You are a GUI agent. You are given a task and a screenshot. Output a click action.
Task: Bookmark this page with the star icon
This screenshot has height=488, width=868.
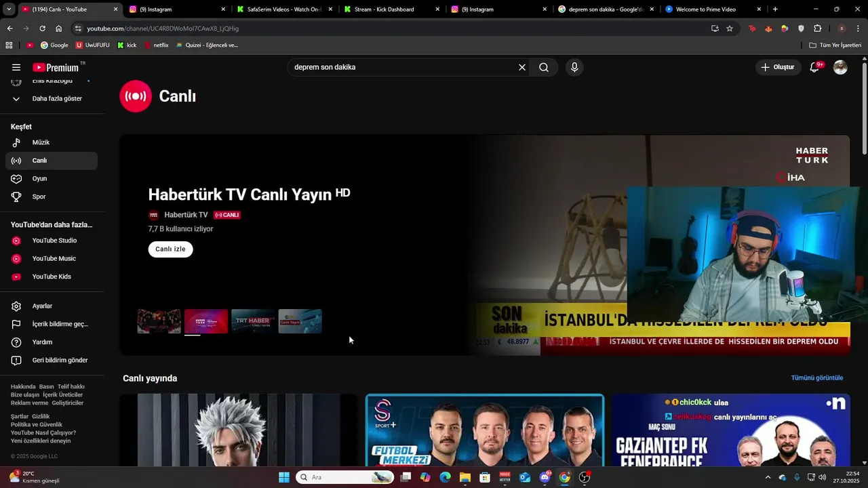point(730,28)
